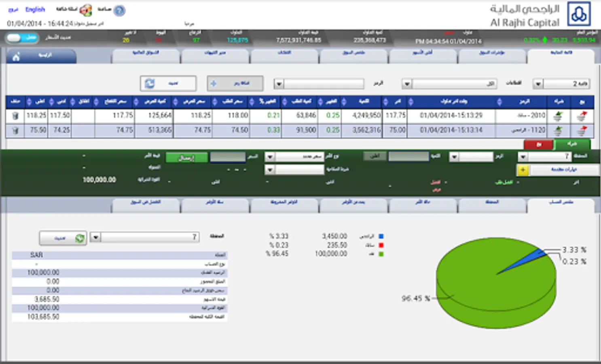This screenshot has height=364, width=601.
Task: Click the green send order button
Action: 186,157
